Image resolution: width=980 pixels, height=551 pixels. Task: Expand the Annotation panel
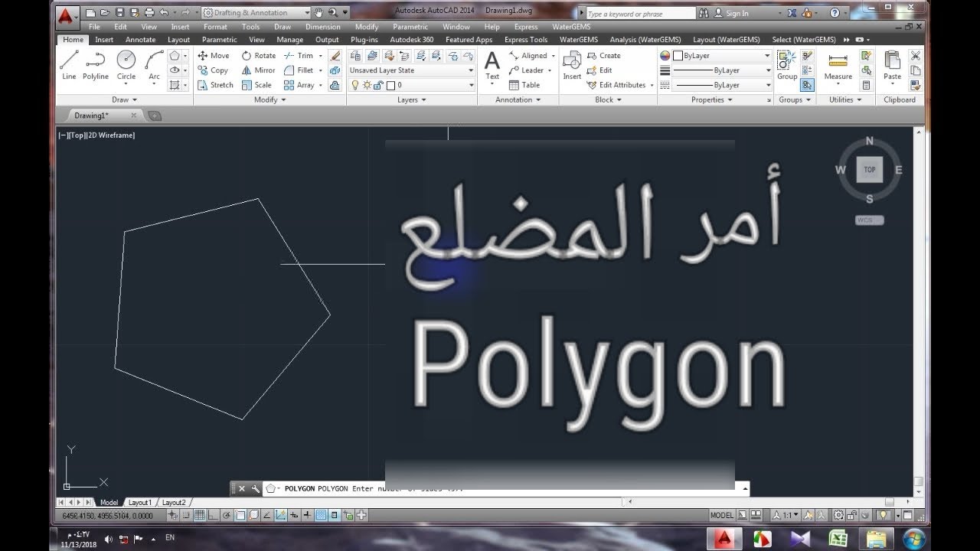pos(518,99)
